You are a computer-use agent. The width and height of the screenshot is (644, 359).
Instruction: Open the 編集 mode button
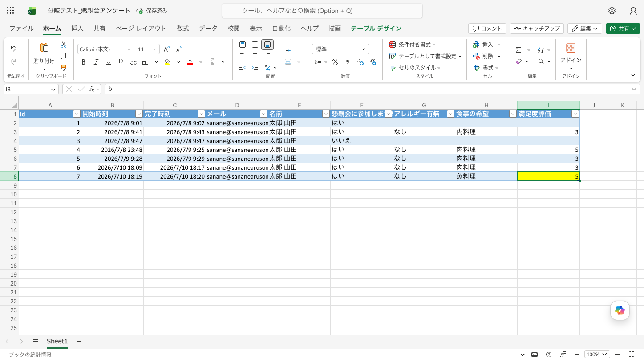pos(585,29)
